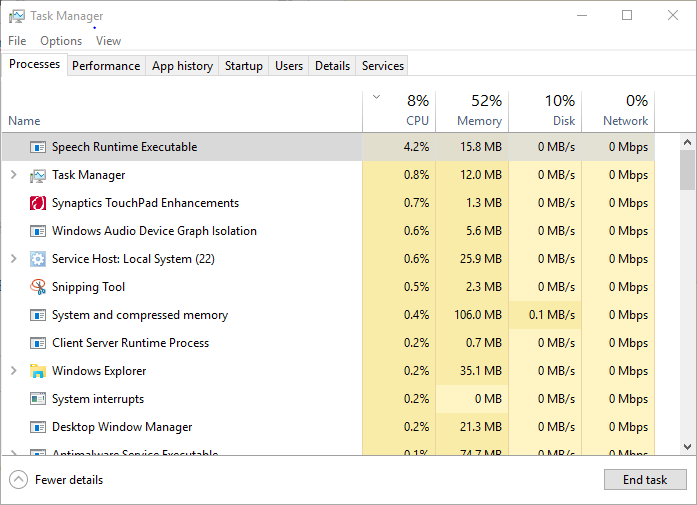Click the 4.2% CPU value

point(417,147)
